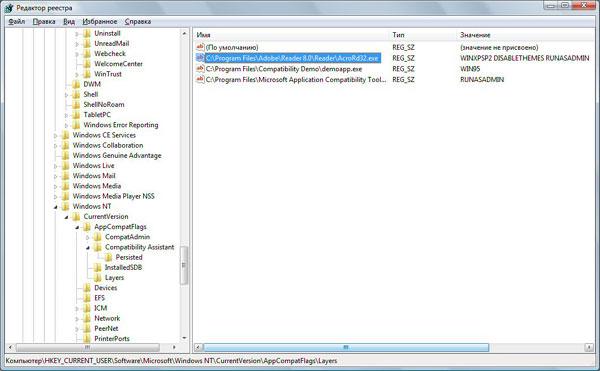Click the Uninstall folder icon
The image size is (600, 371).
pyautogui.click(x=87, y=34)
